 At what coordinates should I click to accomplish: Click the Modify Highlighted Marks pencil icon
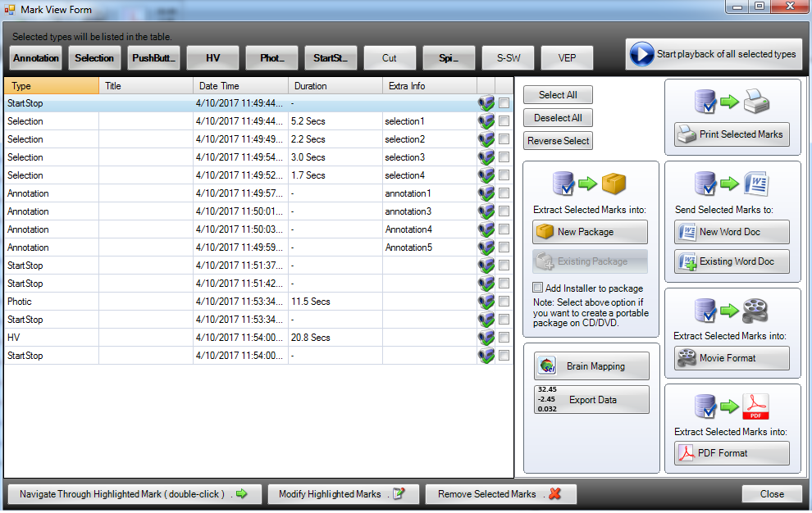[399, 494]
